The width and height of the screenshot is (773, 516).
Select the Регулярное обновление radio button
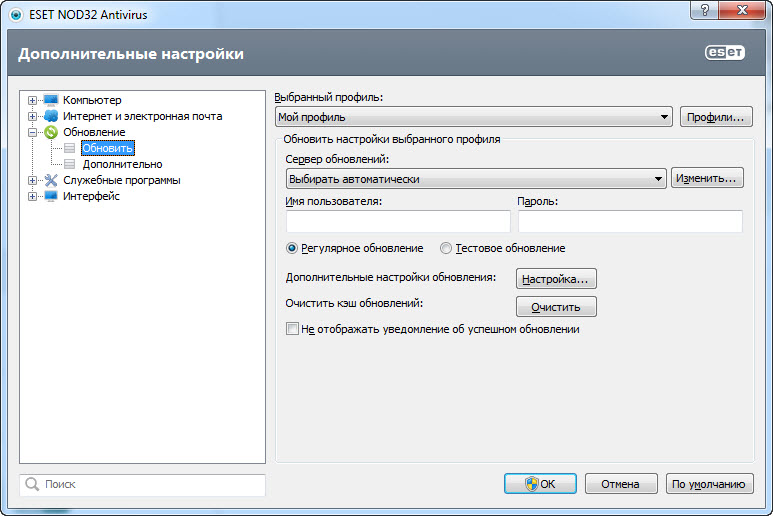pyautogui.click(x=292, y=248)
